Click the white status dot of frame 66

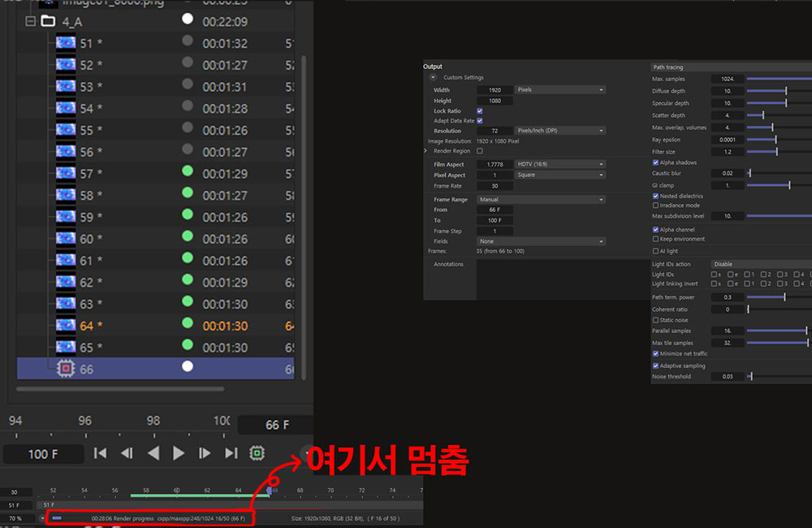188,366
